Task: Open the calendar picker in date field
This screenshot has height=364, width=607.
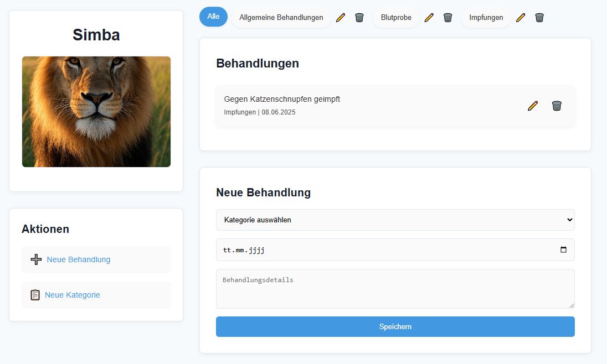Action: pos(563,250)
